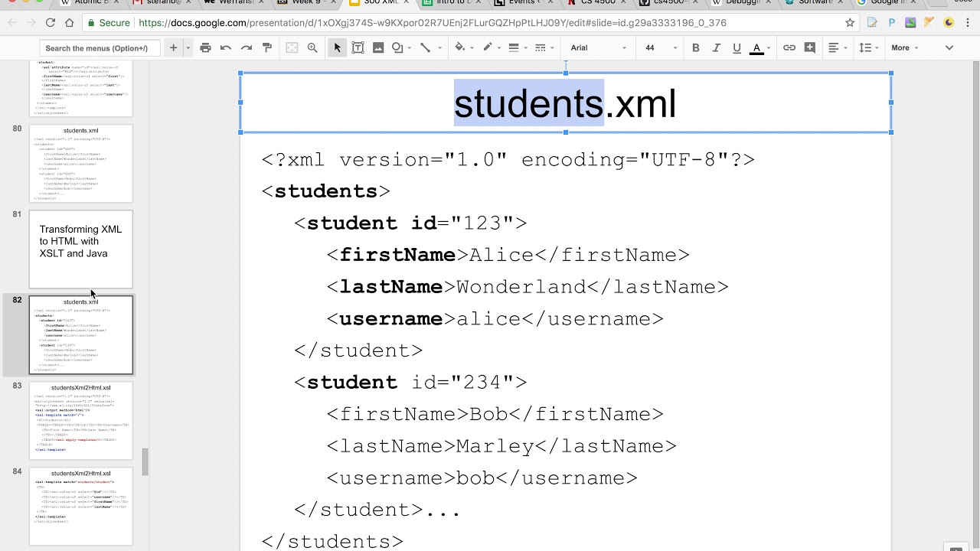Click the slide panel scrollbar thumb
Image resolution: width=980 pixels, height=551 pixels.
coord(145,461)
